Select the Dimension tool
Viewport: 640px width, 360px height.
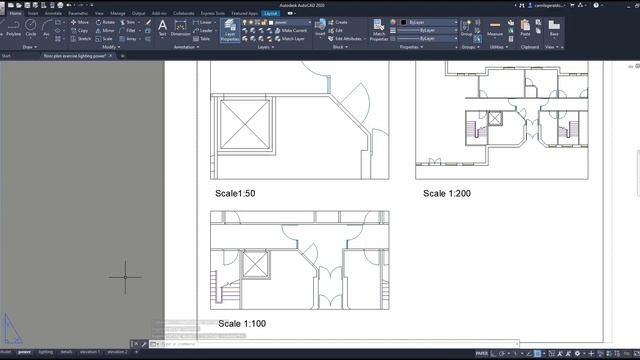click(x=180, y=28)
